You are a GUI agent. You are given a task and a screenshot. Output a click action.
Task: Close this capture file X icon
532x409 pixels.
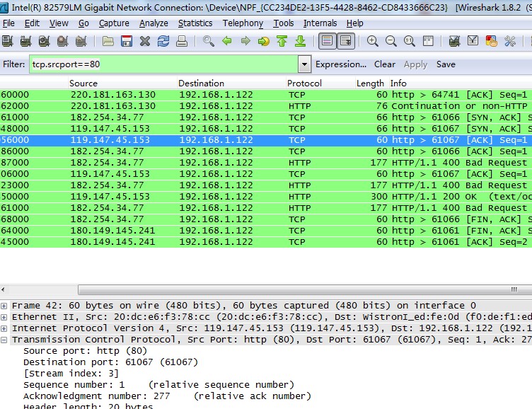145,42
